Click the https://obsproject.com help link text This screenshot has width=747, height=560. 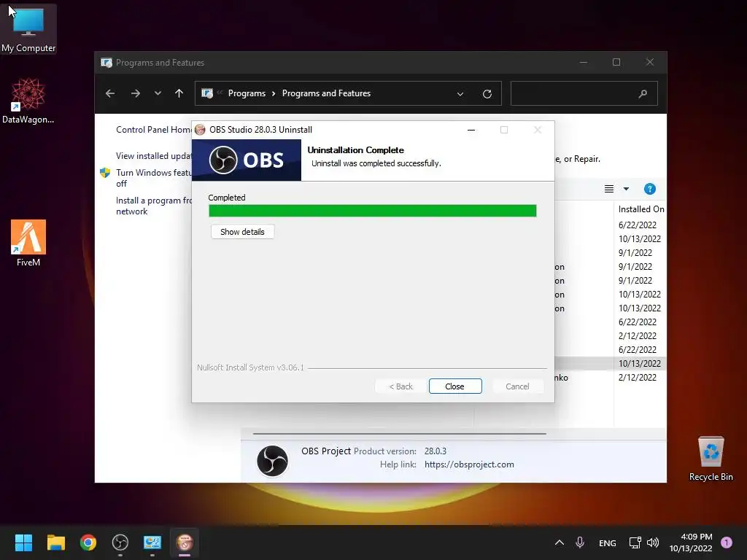point(469,464)
